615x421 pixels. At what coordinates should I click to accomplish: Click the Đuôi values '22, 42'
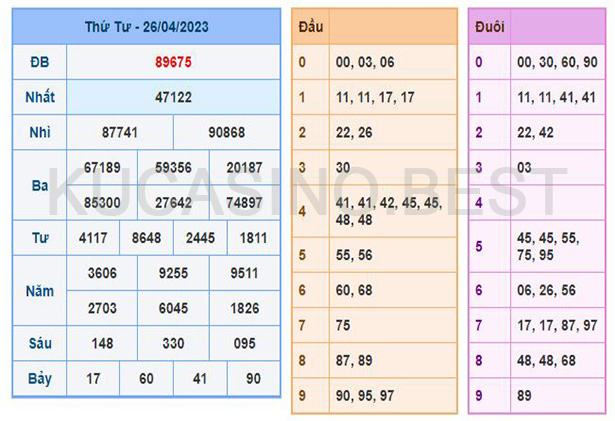[x=535, y=133]
